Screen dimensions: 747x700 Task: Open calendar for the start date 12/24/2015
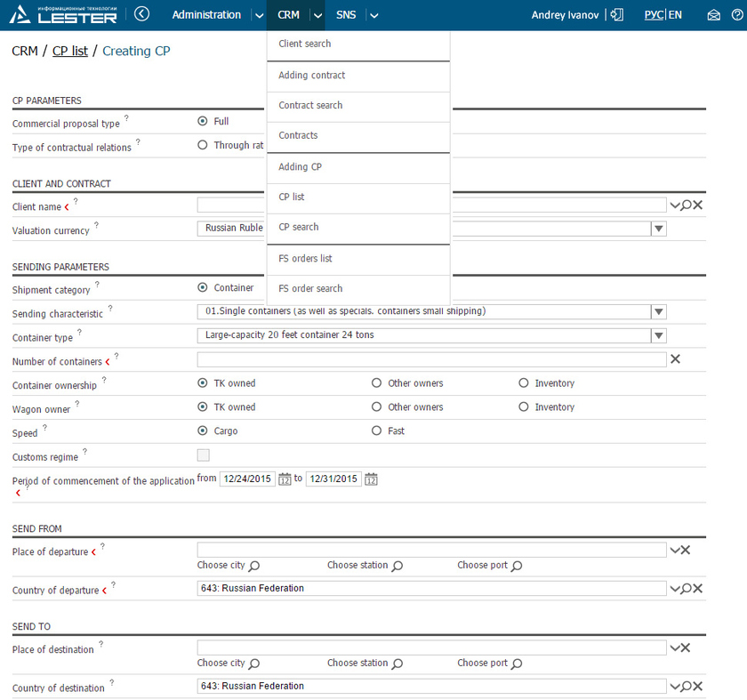(x=285, y=479)
